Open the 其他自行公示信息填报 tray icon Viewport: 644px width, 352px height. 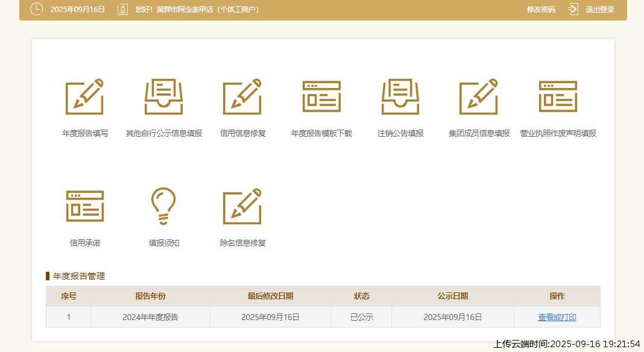(x=163, y=96)
